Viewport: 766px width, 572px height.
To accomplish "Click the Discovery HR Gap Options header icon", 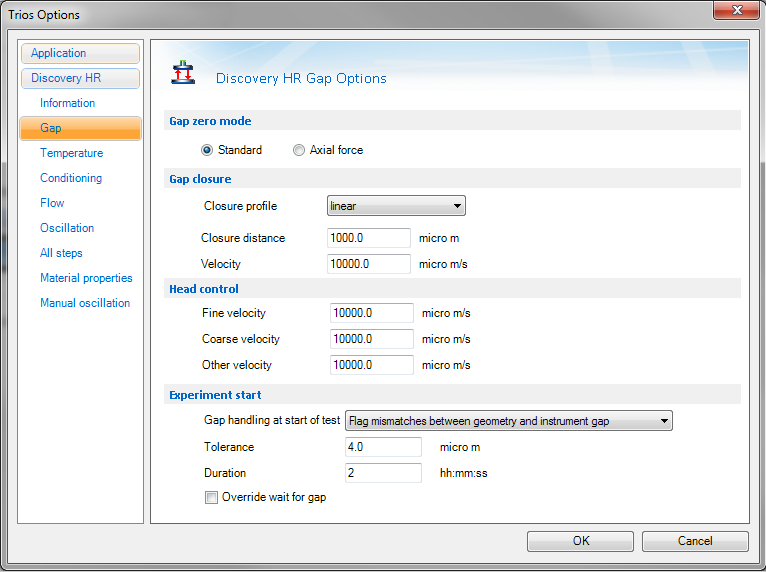I will coord(183,72).
